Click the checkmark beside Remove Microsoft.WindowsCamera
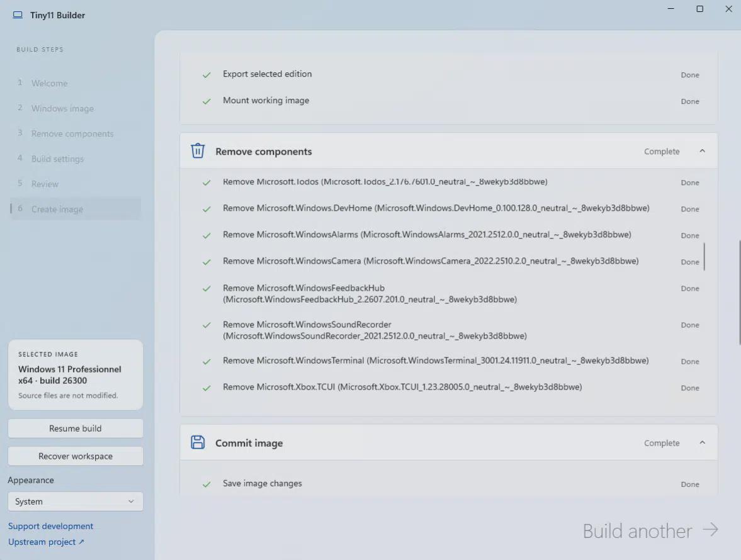This screenshot has height=560, width=741. click(206, 262)
